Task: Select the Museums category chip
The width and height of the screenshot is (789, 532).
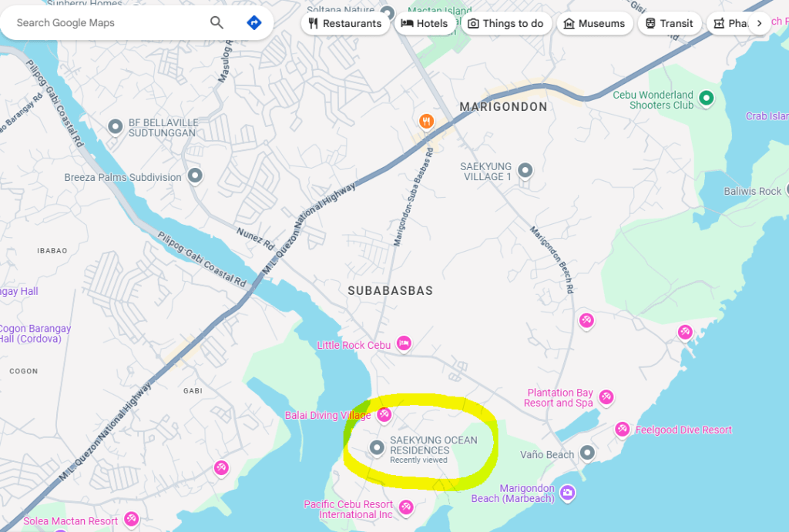Action: coord(595,23)
